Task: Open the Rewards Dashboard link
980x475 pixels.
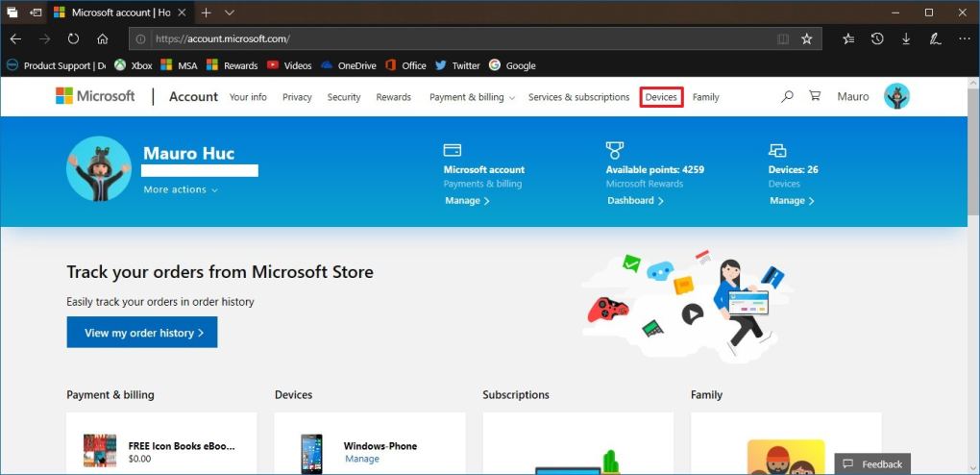Action: (x=635, y=201)
